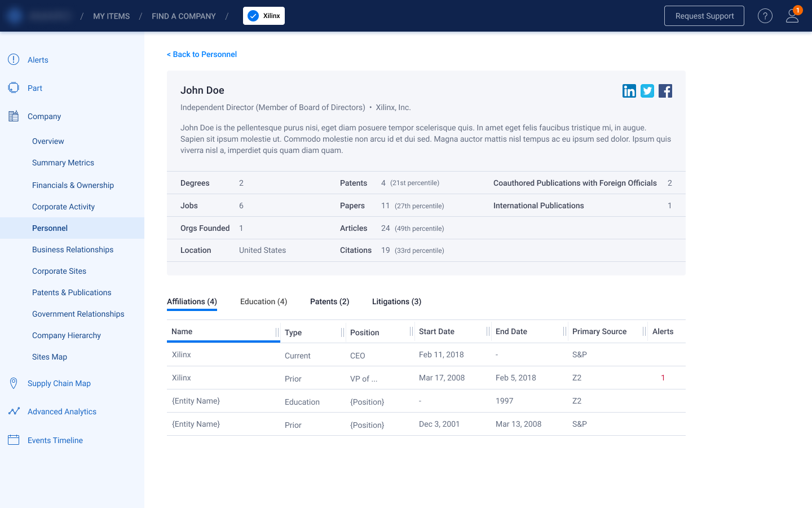
Task: Select Personnel in the sidebar
Action: [x=72, y=228]
